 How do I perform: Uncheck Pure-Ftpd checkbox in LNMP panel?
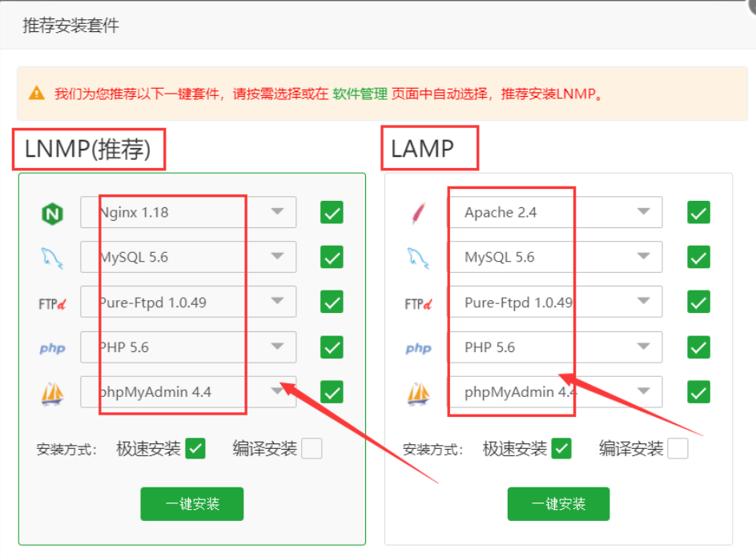(332, 302)
